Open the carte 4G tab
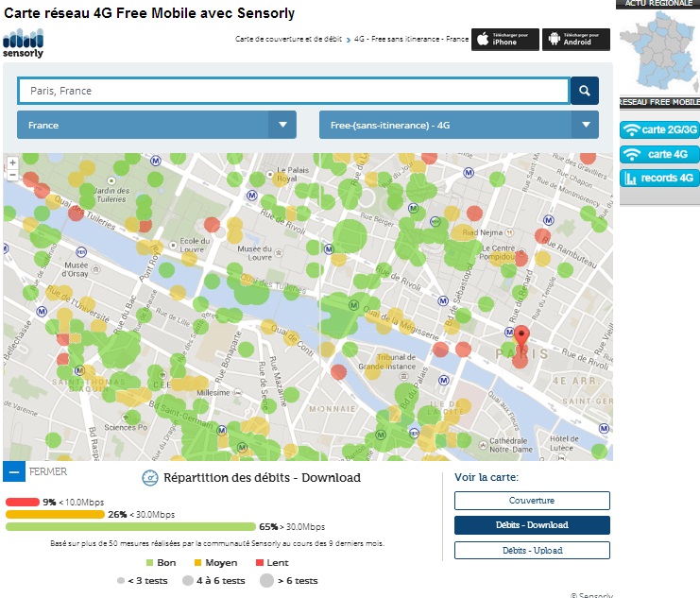 [659, 154]
